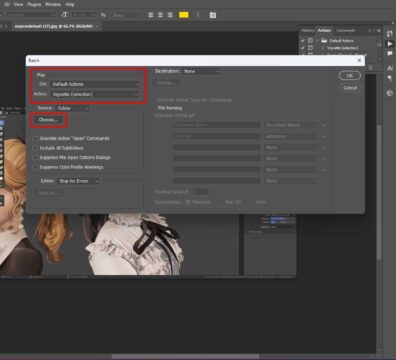The height and width of the screenshot is (360, 396).
Task: Open the Errors dropdown Stop for Errors
Action: click(78, 181)
